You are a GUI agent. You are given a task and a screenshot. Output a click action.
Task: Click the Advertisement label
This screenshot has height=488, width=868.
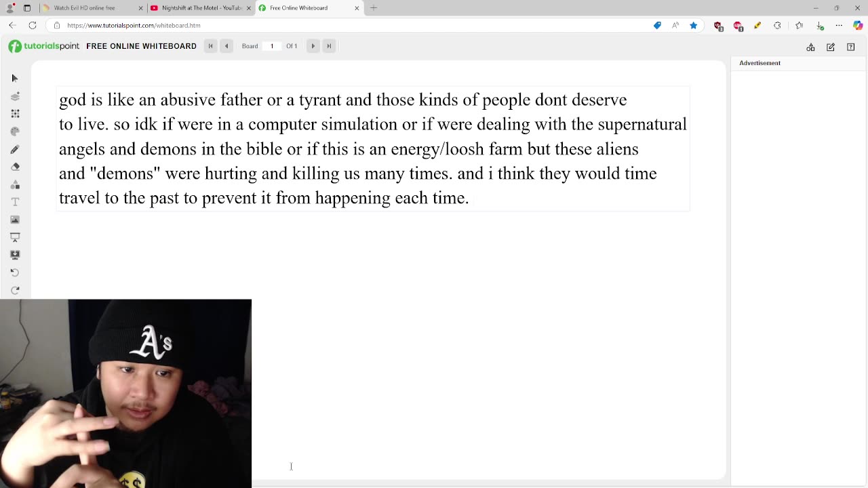coord(759,63)
